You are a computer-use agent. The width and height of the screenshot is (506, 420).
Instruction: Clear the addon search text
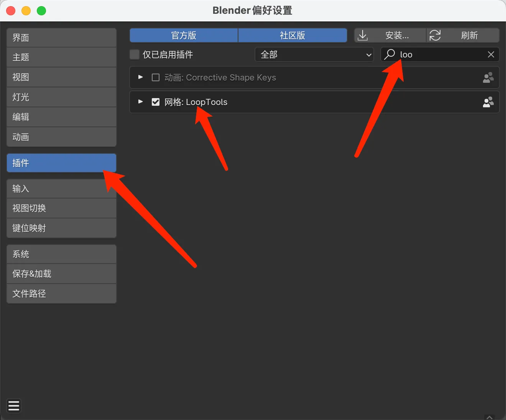pyautogui.click(x=491, y=54)
